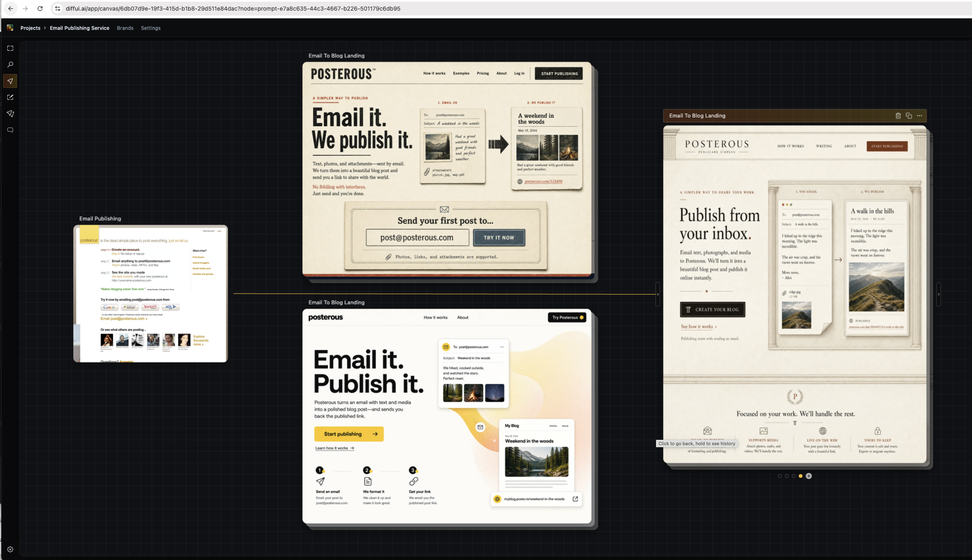Viewport: 972px width, 560px height.
Task: Click the 'Email To Blog Landing' label above vintage design
Action: [336, 56]
